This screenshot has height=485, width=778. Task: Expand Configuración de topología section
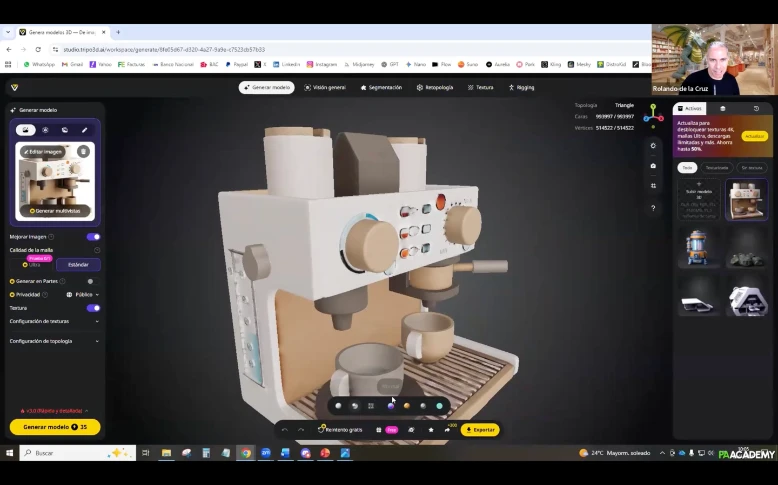(96, 341)
